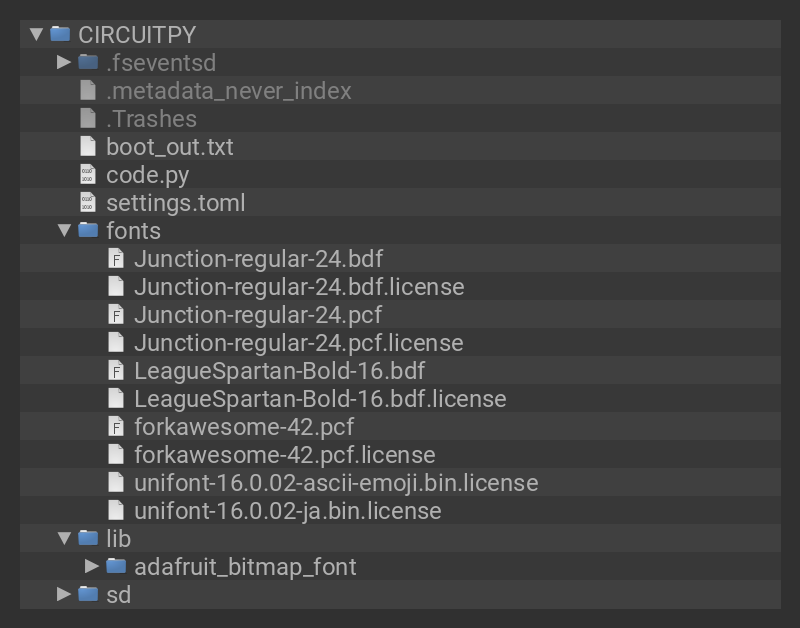The image size is (800, 628).
Task: Click the boot_out.txt file icon
Action: coord(88,147)
